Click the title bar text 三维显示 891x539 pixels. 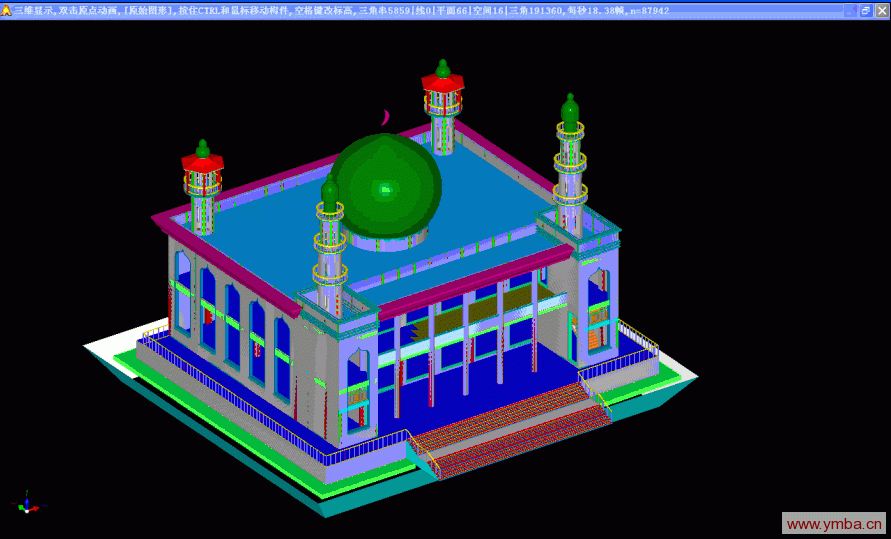[x=34, y=10]
